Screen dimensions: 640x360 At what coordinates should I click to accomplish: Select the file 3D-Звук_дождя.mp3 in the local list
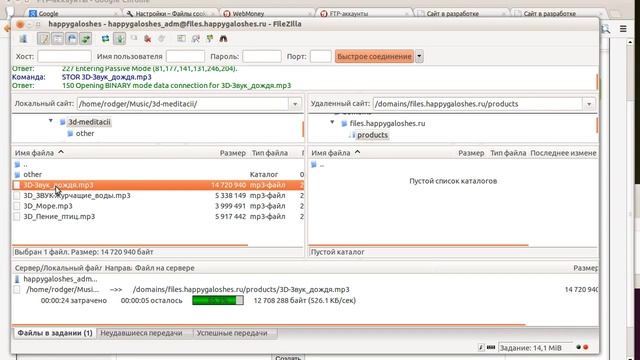(158, 185)
